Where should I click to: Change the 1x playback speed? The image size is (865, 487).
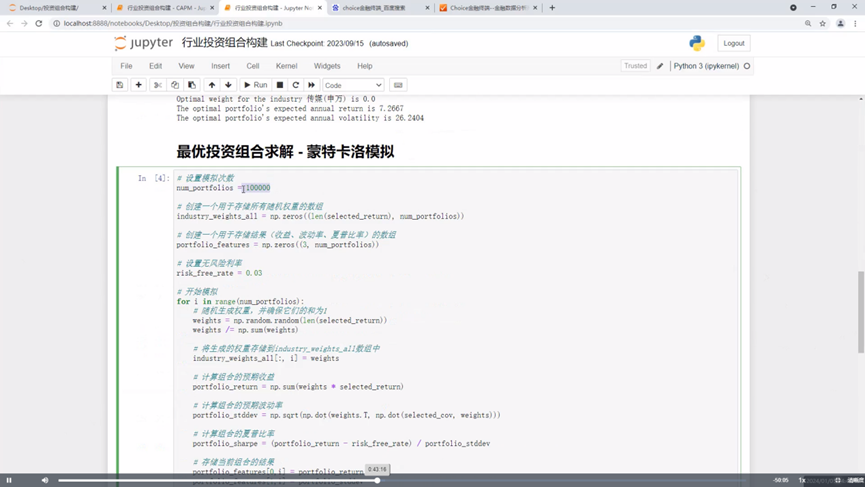(x=802, y=480)
